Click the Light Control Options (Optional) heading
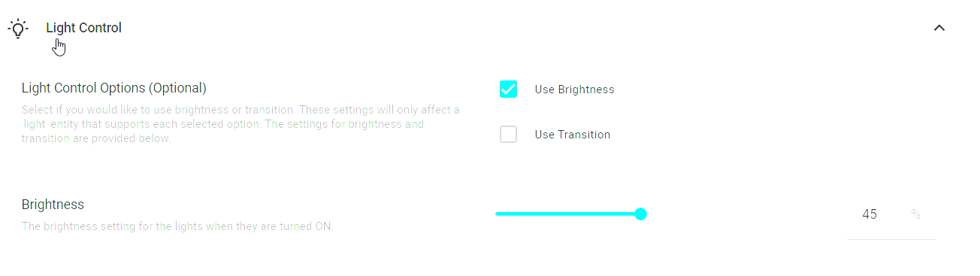The image size is (980, 276). 114,88
